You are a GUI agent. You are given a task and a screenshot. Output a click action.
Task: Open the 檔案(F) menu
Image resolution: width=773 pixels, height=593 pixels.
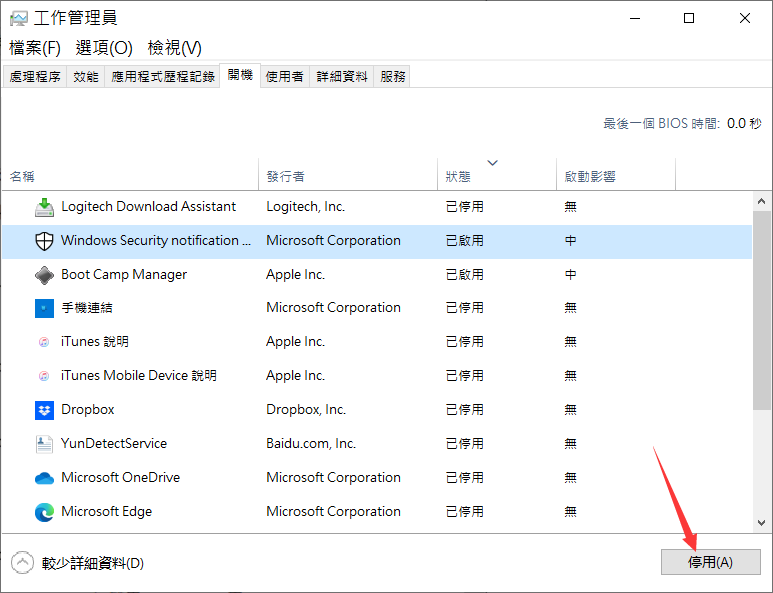[35, 48]
